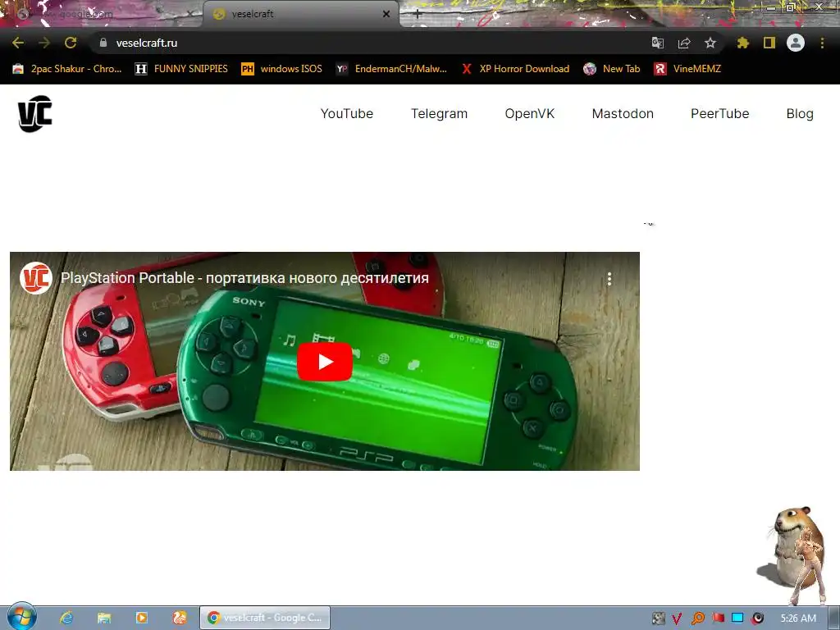Image resolution: width=840 pixels, height=630 pixels.
Task: Click the 5:26 AM taskbar clock
Action: (798, 619)
